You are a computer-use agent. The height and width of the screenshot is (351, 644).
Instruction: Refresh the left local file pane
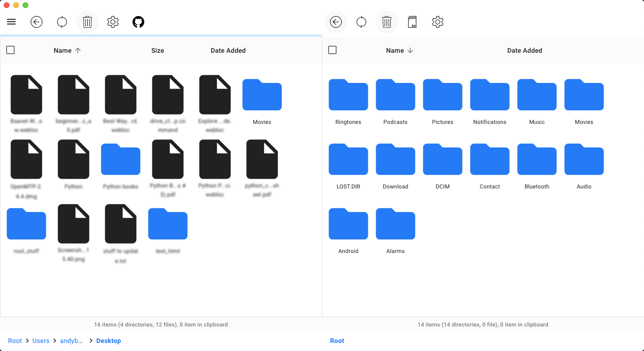pos(62,22)
